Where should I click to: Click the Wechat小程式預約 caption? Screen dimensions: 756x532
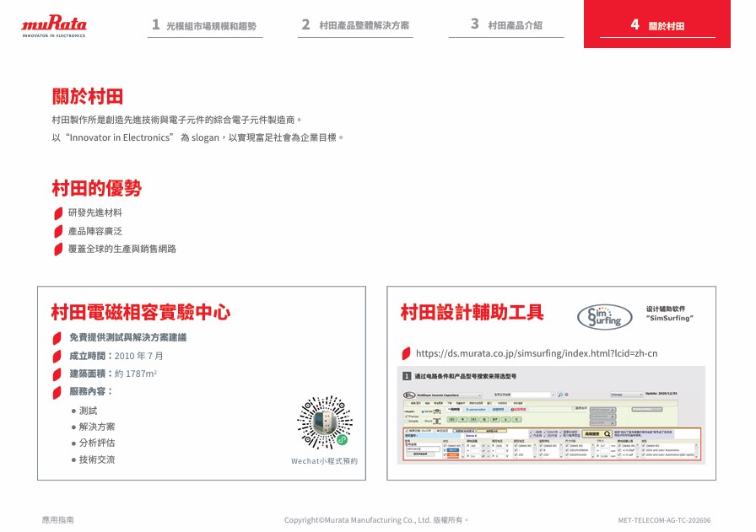pos(324,461)
